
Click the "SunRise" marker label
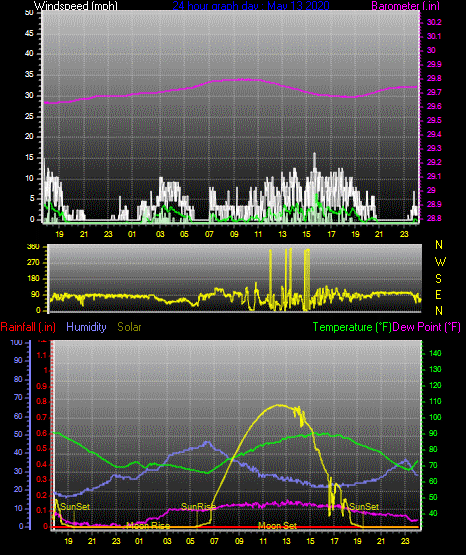click(198, 507)
